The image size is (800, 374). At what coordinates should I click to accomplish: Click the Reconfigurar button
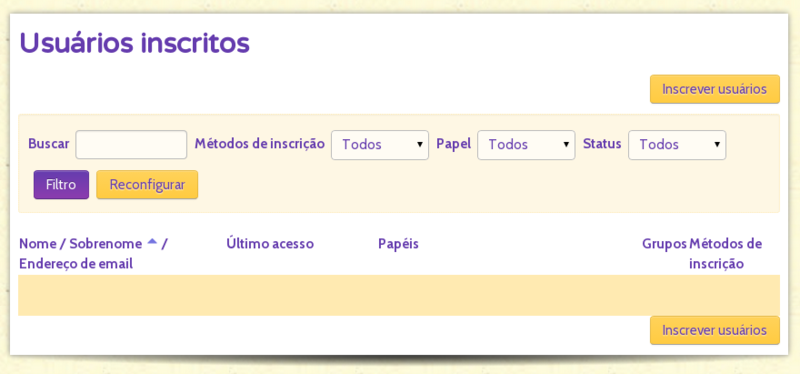click(x=147, y=184)
